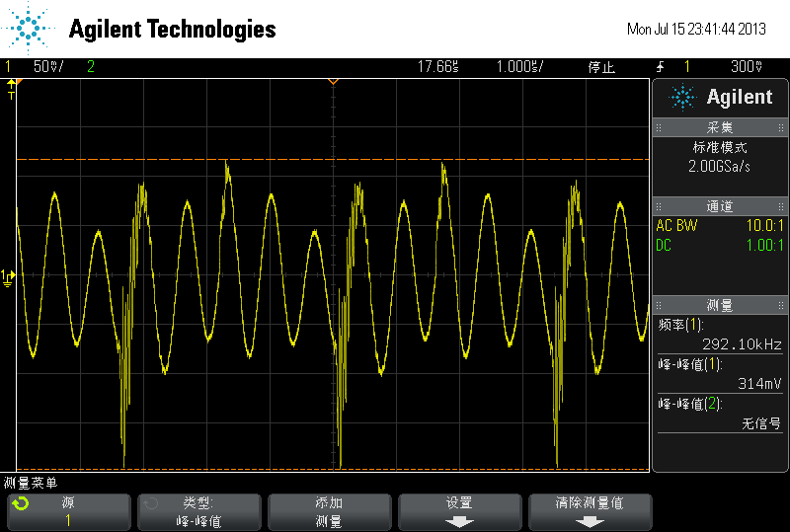Screen dimensions: 790x532
Task: Select channel 1 indicator in status bar
Action: pos(8,66)
